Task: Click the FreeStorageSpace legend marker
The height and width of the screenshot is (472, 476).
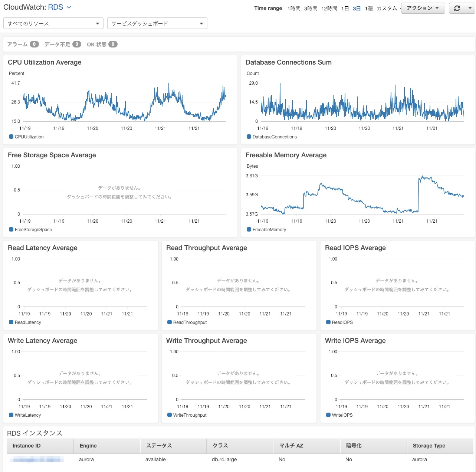Action: coord(11,229)
